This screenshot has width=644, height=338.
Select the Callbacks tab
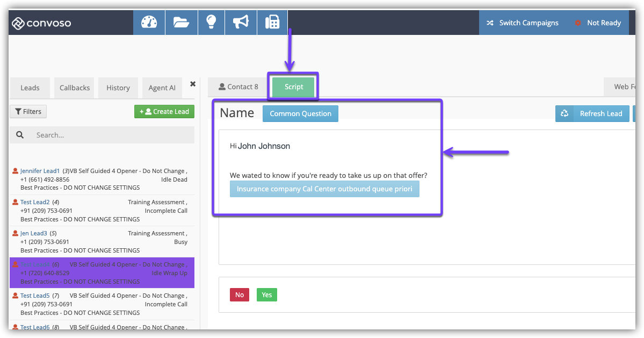[75, 88]
